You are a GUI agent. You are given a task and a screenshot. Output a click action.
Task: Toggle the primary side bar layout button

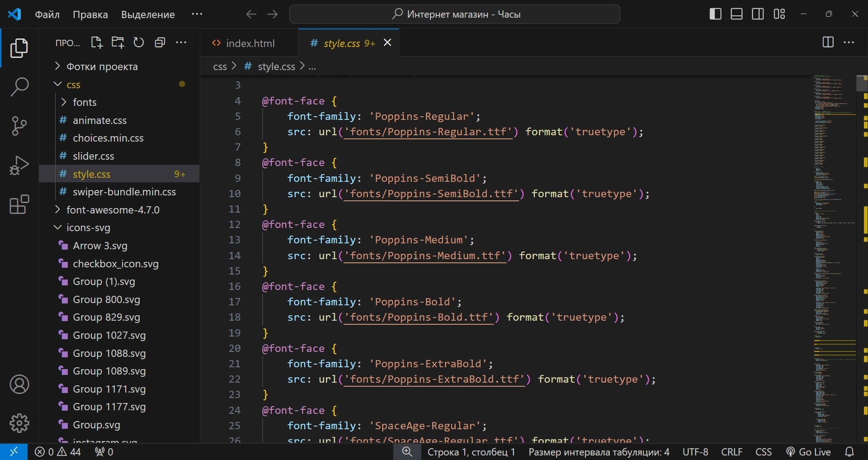715,14
